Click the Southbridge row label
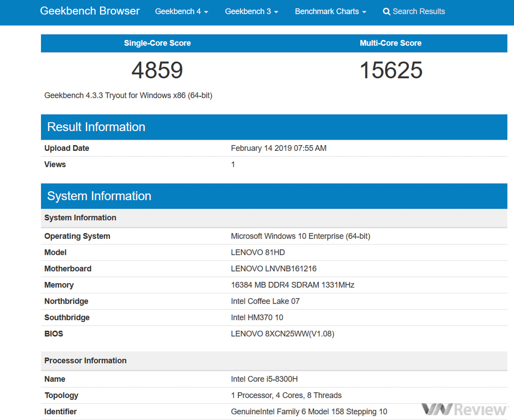Image resolution: width=514 pixels, height=420 pixels. tap(67, 317)
